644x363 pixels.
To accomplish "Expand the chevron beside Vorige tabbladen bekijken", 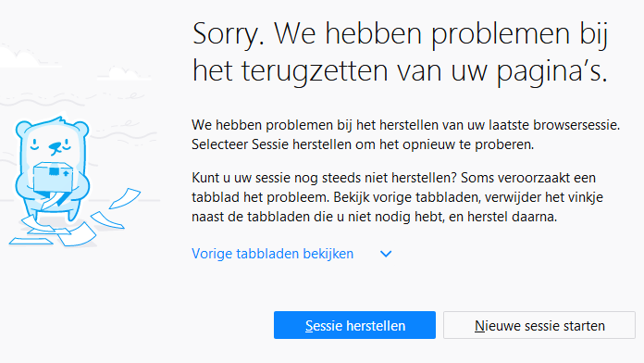I will (x=386, y=254).
